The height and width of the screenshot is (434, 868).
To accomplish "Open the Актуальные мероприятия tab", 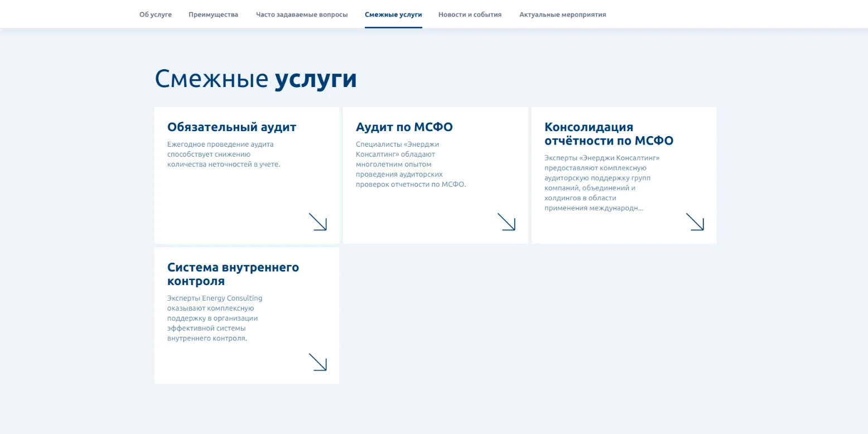I will point(562,15).
